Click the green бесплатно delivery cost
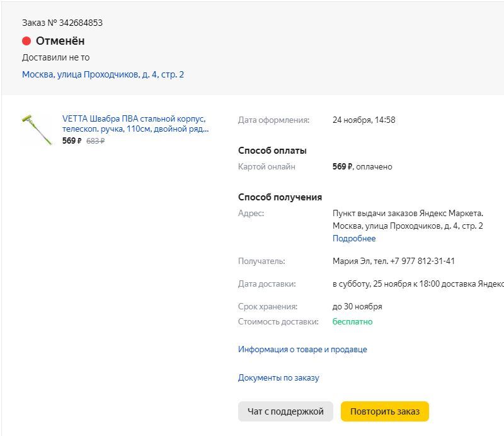The image size is (504, 436). pos(352,322)
